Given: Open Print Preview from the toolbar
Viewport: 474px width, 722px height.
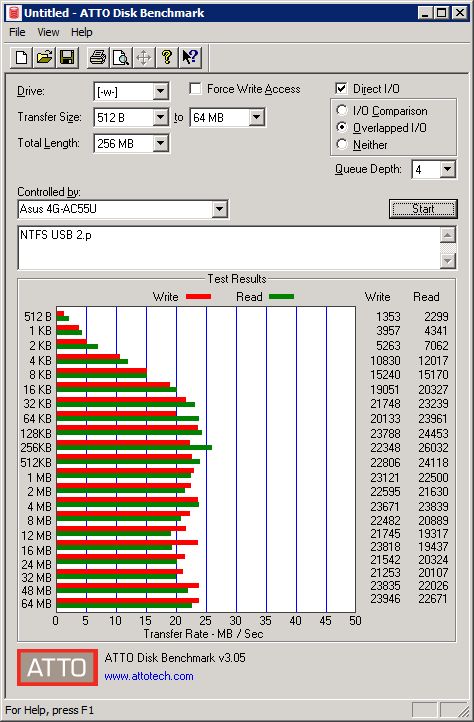Looking at the screenshot, I should click(121, 58).
